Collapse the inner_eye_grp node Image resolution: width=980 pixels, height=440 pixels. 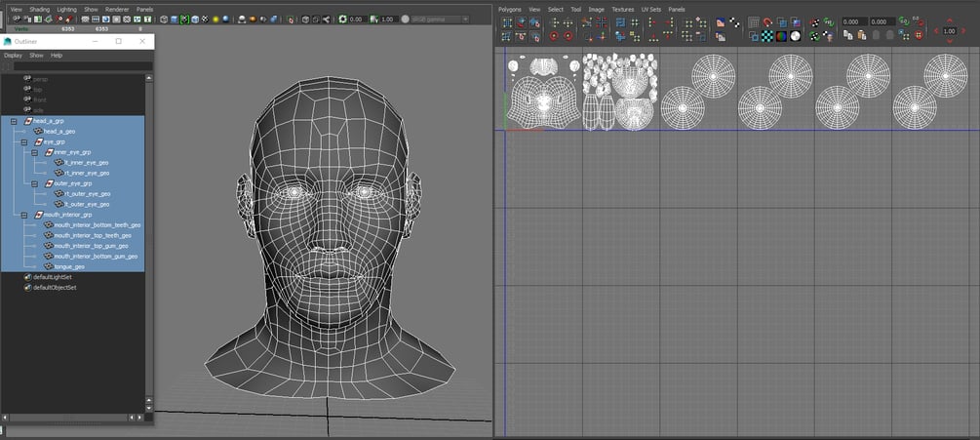pos(34,152)
